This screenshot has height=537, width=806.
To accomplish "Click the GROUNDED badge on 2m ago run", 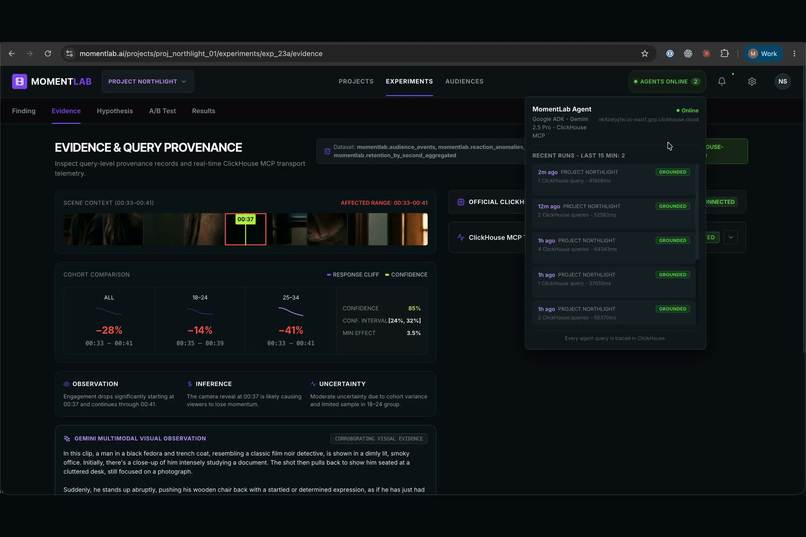I will click(672, 172).
